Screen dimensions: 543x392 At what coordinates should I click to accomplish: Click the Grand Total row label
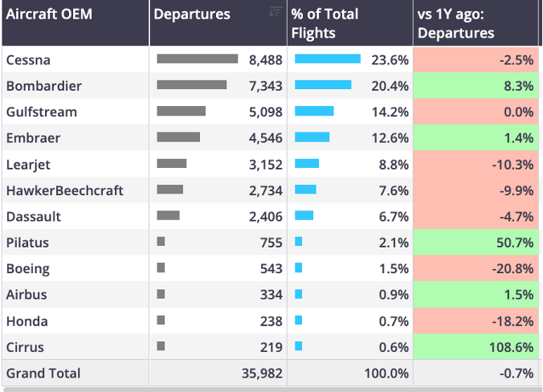pyautogui.click(x=43, y=374)
